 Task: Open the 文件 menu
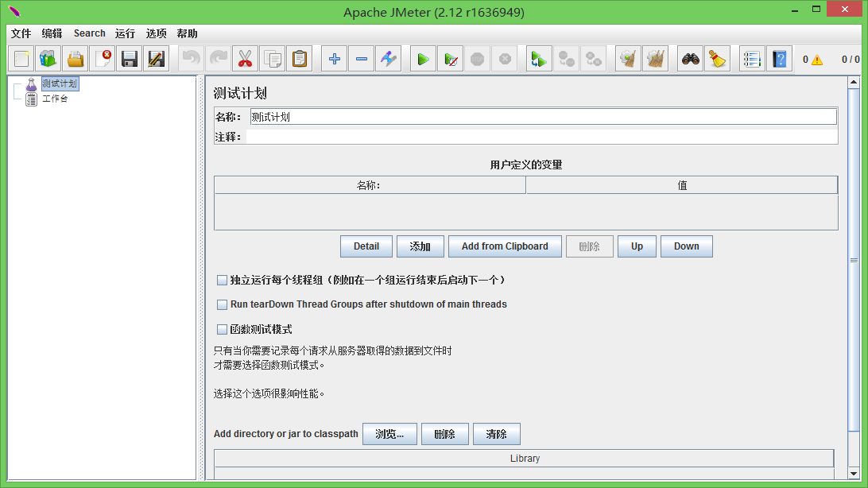coord(21,33)
